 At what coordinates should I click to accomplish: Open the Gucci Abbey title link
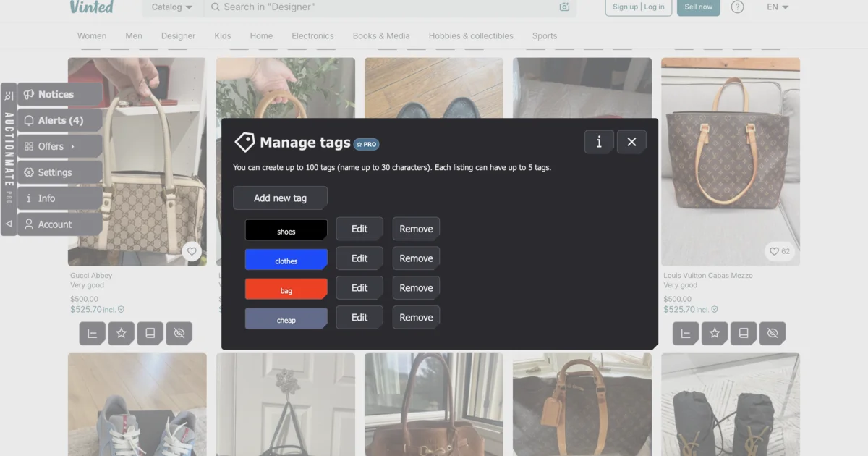click(x=91, y=276)
